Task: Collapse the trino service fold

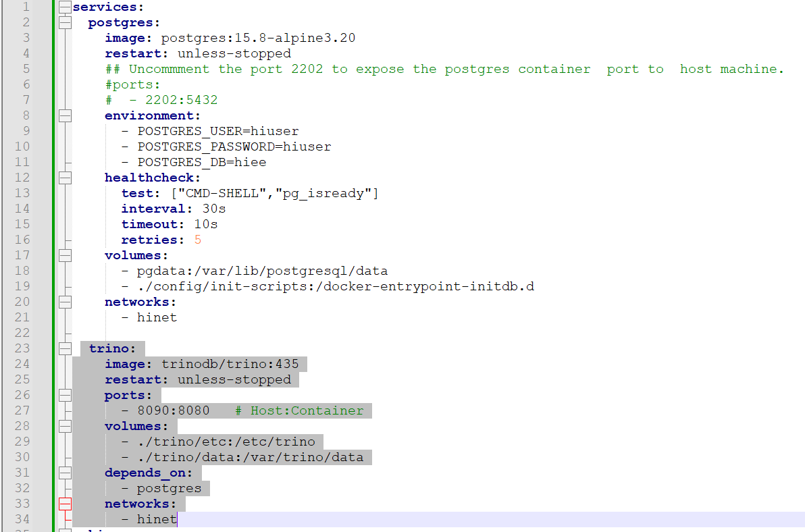Action: point(65,348)
